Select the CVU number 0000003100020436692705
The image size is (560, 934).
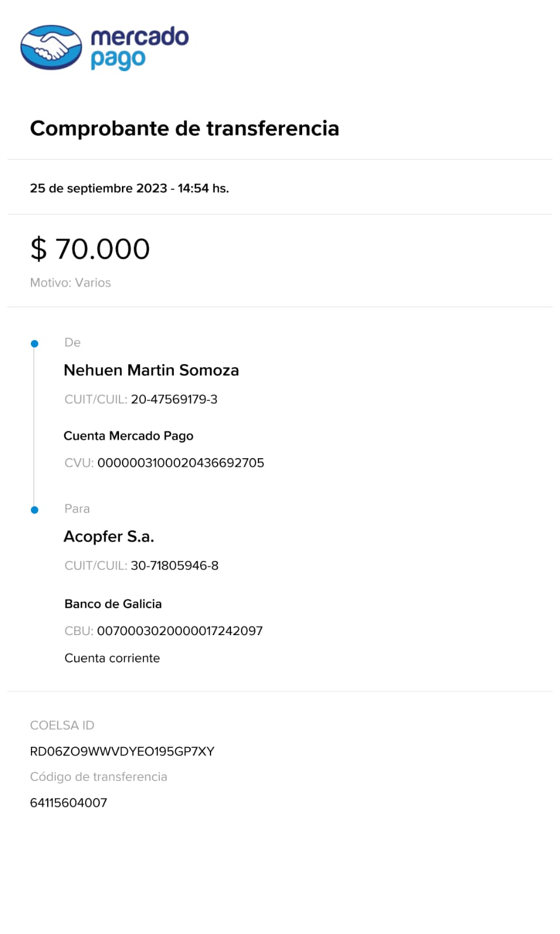tap(180, 463)
